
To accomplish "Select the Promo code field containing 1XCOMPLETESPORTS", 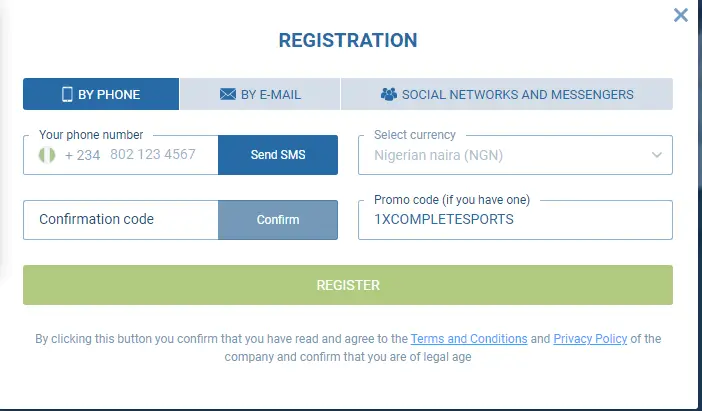I will tap(515, 220).
